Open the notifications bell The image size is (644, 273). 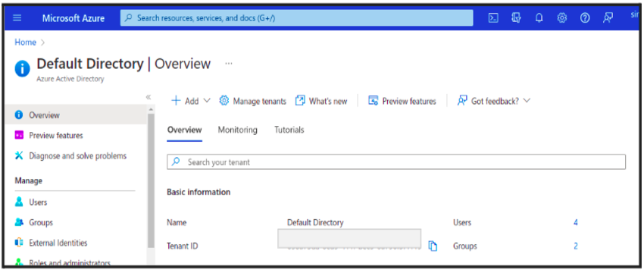coord(539,18)
